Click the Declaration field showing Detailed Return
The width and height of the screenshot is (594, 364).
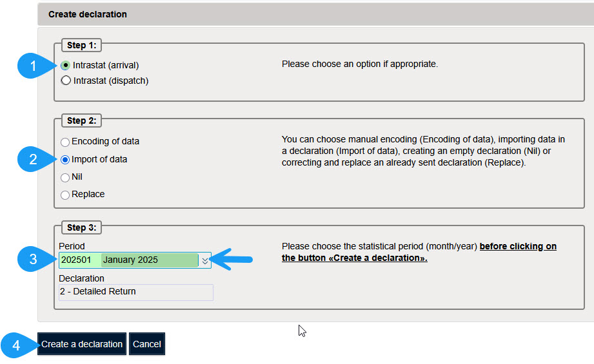pos(135,292)
